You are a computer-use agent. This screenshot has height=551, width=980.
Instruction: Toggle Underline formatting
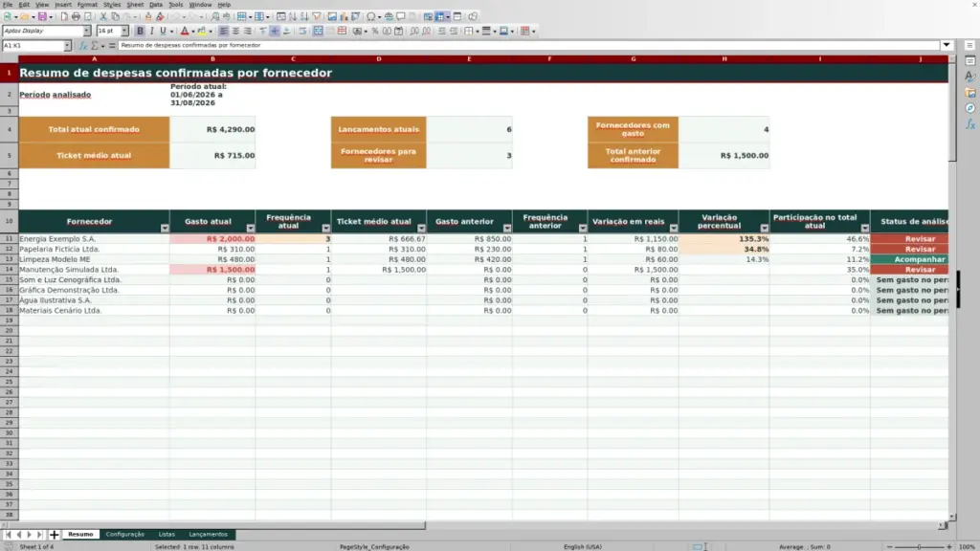pos(163,32)
